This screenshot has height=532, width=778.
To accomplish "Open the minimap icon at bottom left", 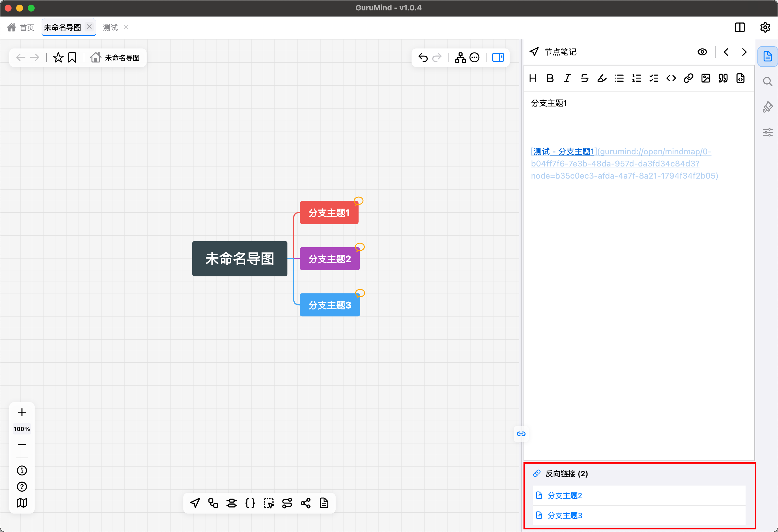I will tap(22, 503).
